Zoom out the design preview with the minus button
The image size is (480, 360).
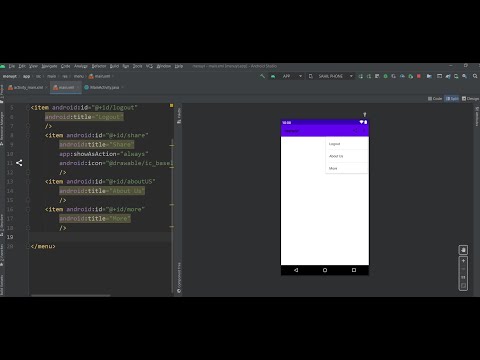pos(463,269)
